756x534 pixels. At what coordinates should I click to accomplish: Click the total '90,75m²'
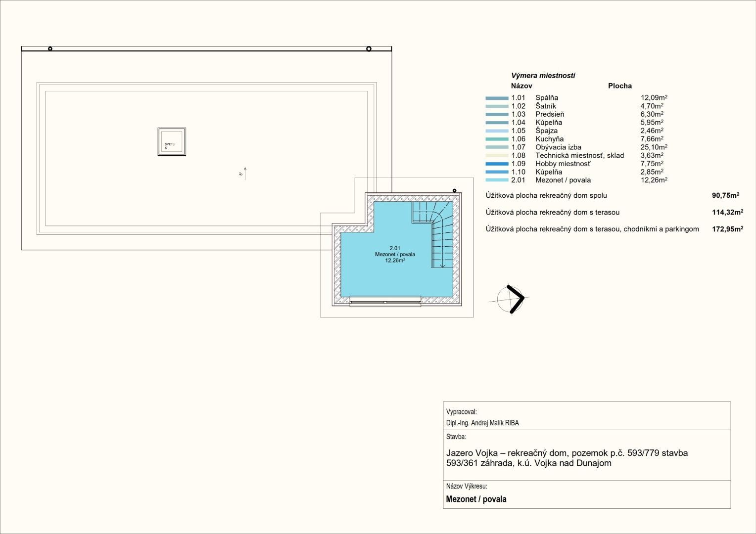tap(725, 195)
